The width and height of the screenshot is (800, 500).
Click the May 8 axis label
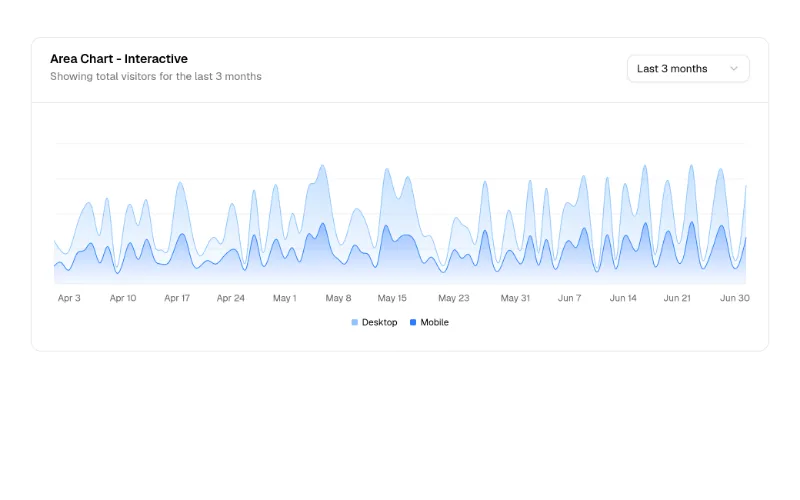coord(338,298)
